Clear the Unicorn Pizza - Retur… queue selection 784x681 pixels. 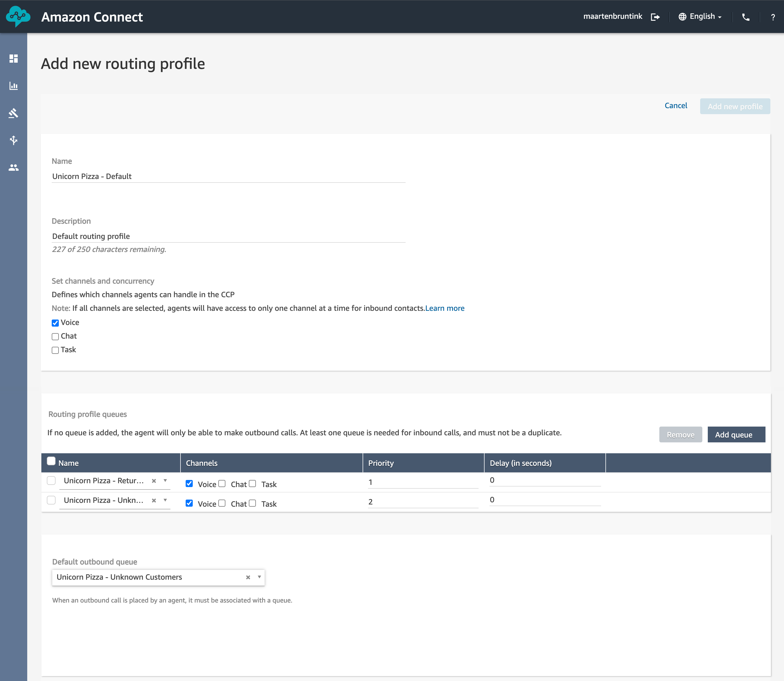(154, 481)
